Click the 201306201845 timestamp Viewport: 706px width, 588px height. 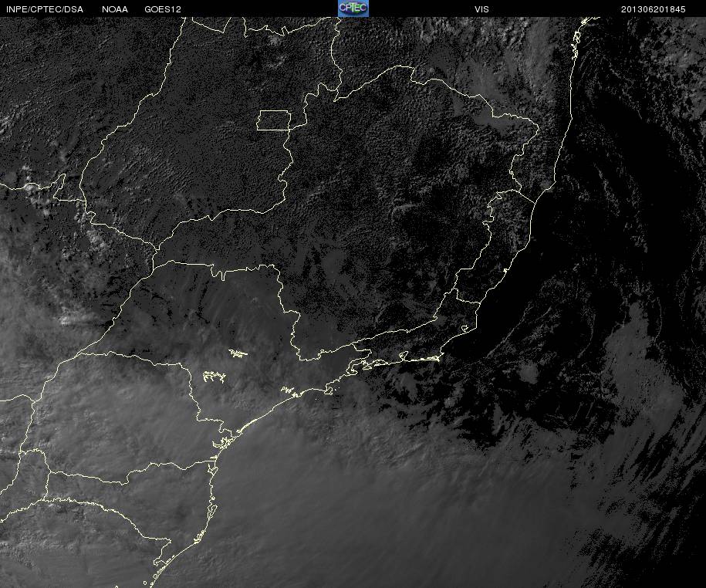click(x=653, y=9)
